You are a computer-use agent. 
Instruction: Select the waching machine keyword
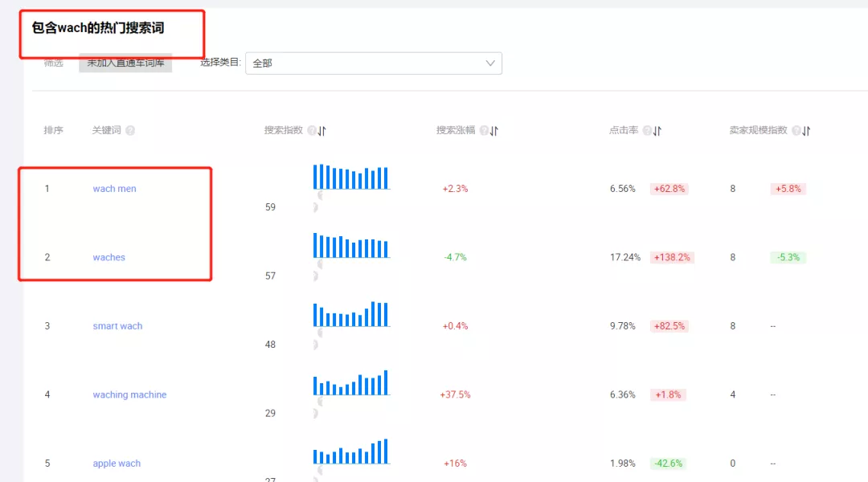point(129,394)
